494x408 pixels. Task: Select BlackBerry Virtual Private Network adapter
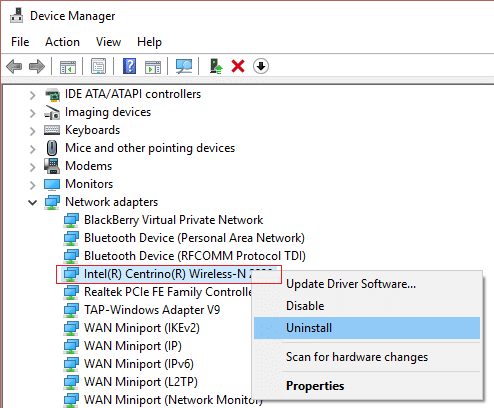tap(173, 220)
